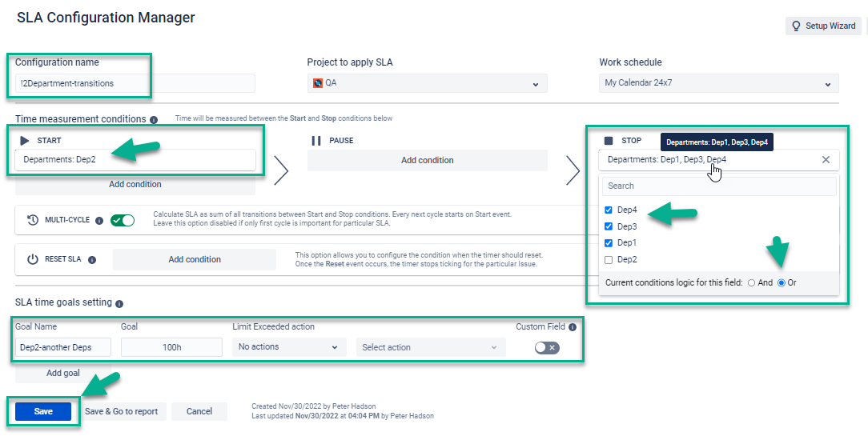Click info icon beside SLA time goals setting
Screen dimensions: 868x436
[119, 304]
